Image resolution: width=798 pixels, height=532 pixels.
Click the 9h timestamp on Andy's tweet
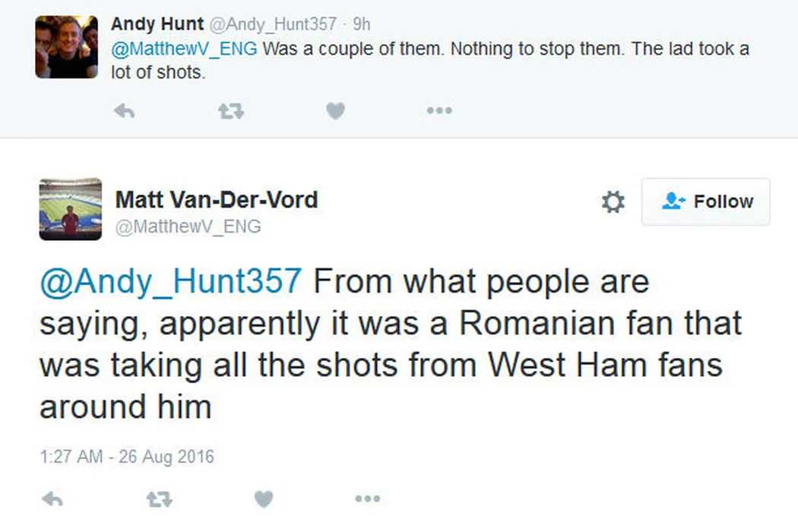(x=362, y=24)
